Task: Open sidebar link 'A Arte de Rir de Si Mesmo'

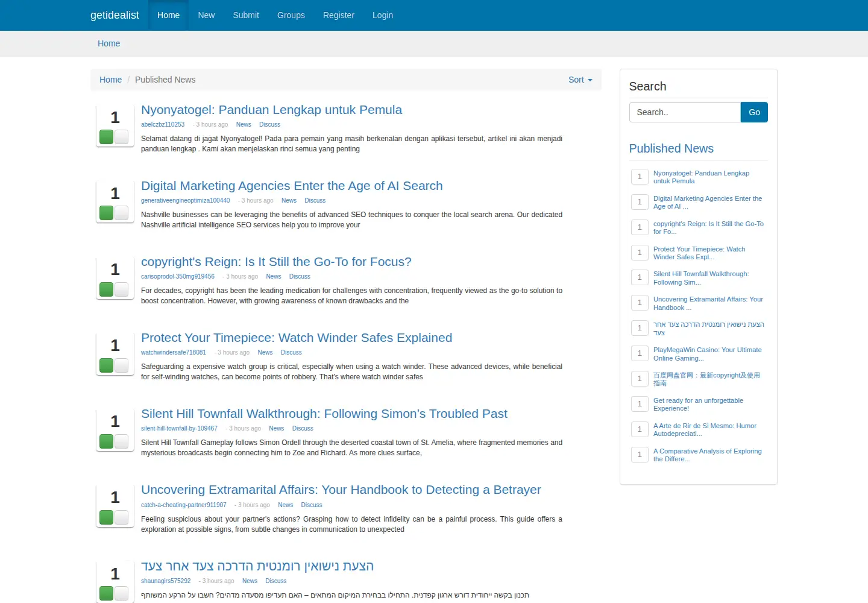Action: pyautogui.click(x=705, y=429)
